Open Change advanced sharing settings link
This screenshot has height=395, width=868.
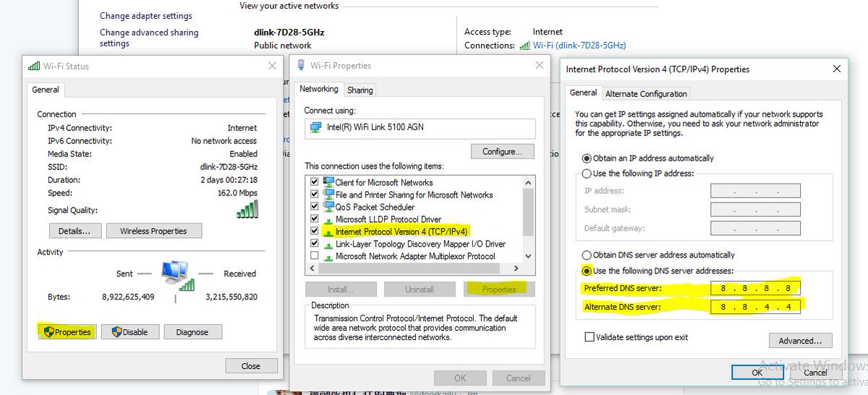click(149, 38)
